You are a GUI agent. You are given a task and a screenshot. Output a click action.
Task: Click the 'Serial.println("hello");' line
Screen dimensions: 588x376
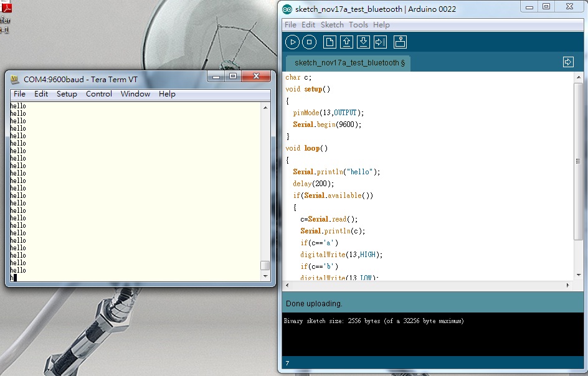[x=336, y=172]
